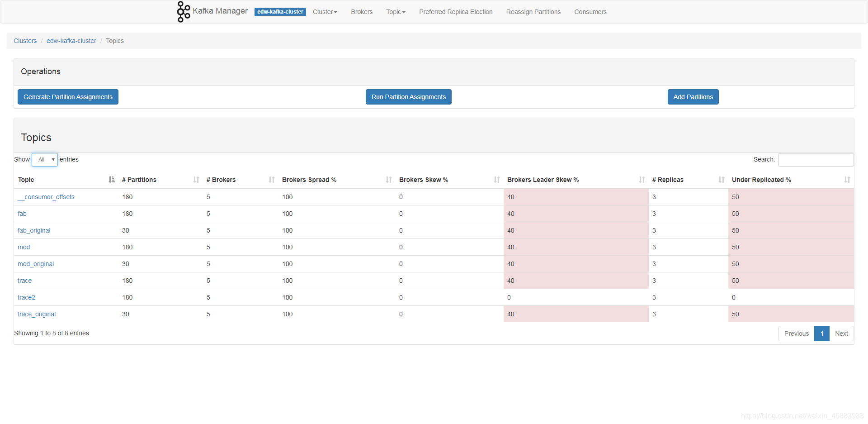Click the Add Partitions button
Image resolution: width=868 pixels, height=424 pixels.
pos(693,97)
